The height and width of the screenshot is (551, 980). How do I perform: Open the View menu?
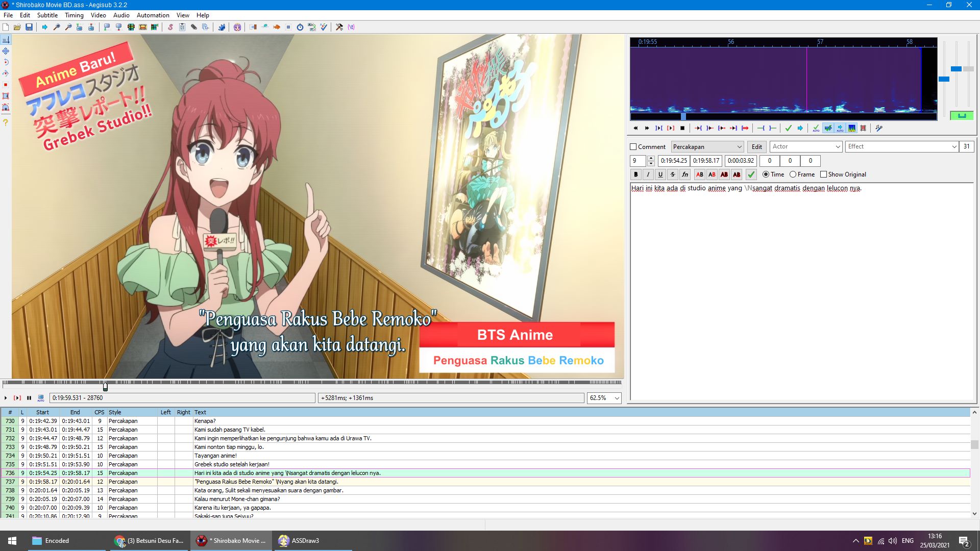pyautogui.click(x=183, y=15)
